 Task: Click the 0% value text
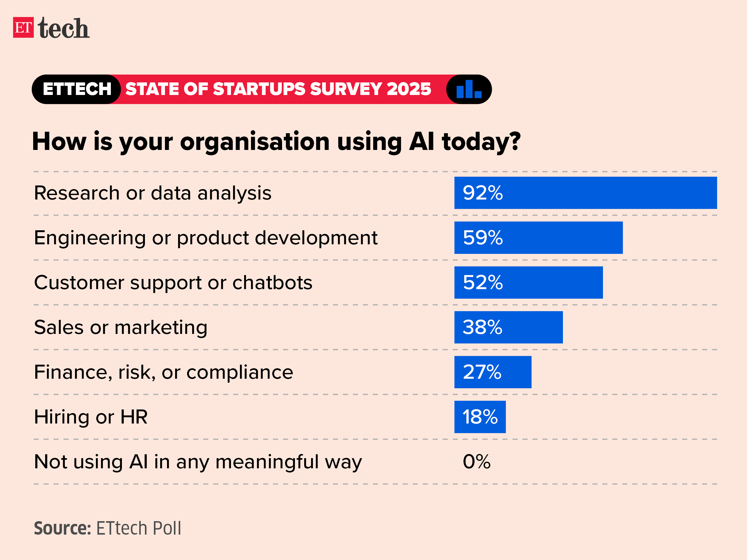[477, 462]
